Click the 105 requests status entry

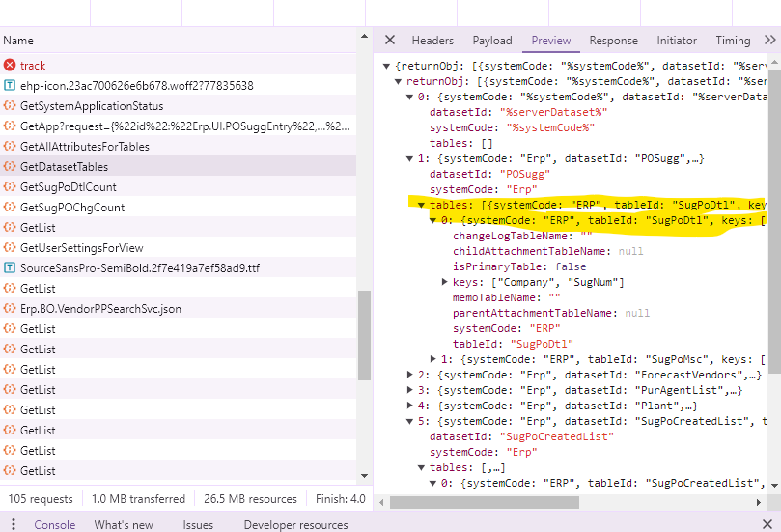(41, 498)
